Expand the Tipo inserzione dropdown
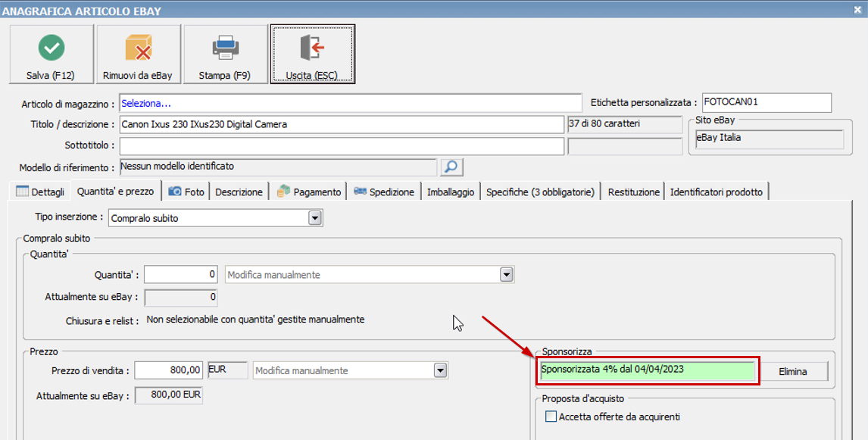 click(x=315, y=218)
